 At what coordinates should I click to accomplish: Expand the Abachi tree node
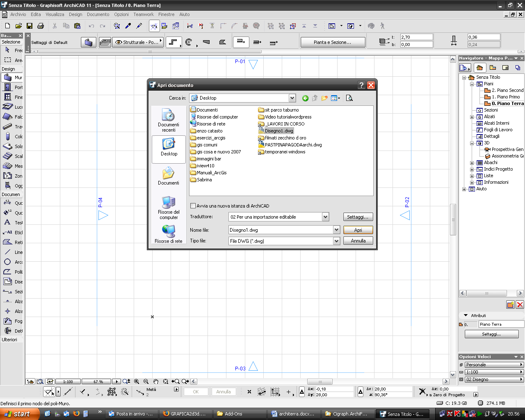pyautogui.click(x=472, y=163)
